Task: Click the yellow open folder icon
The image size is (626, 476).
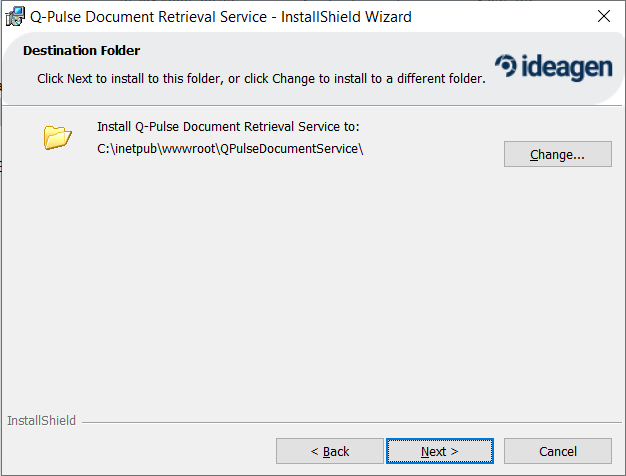Action: [x=57, y=137]
